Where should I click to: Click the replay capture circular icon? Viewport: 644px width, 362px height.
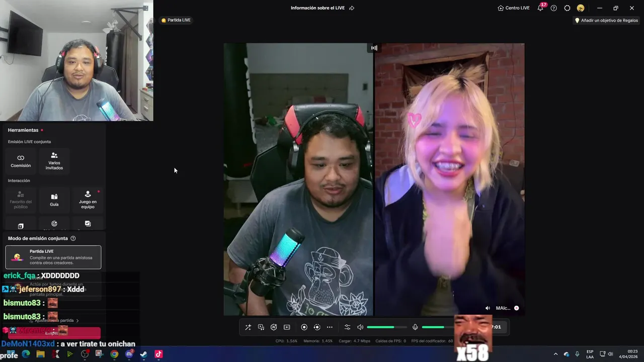(x=317, y=327)
